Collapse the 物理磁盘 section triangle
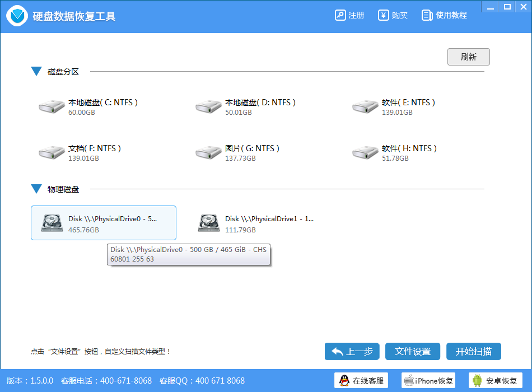The image size is (532, 392). click(36, 189)
